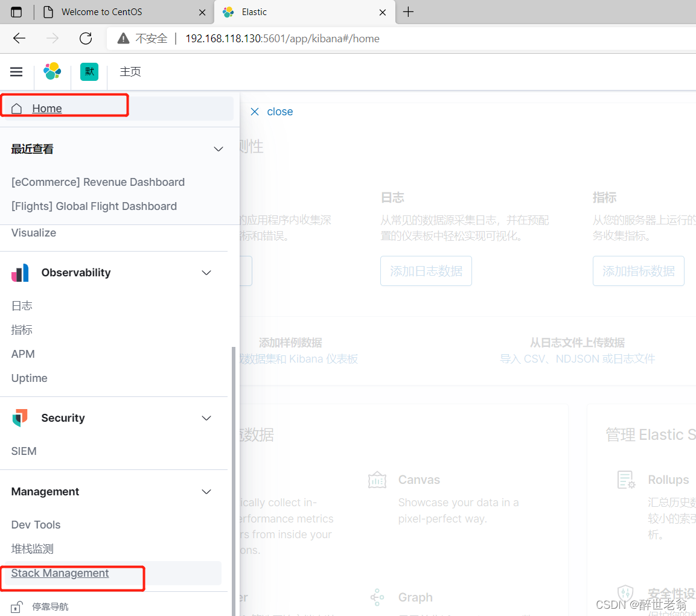Open 日志 under Observability

(x=22, y=306)
